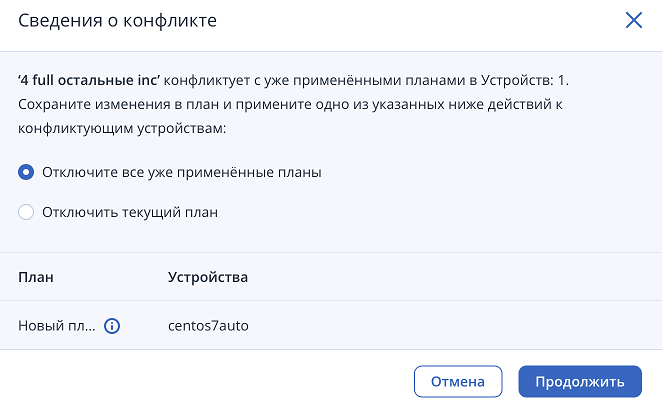
Task: Select the centos7auto device entry
Action: pyautogui.click(x=208, y=326)
